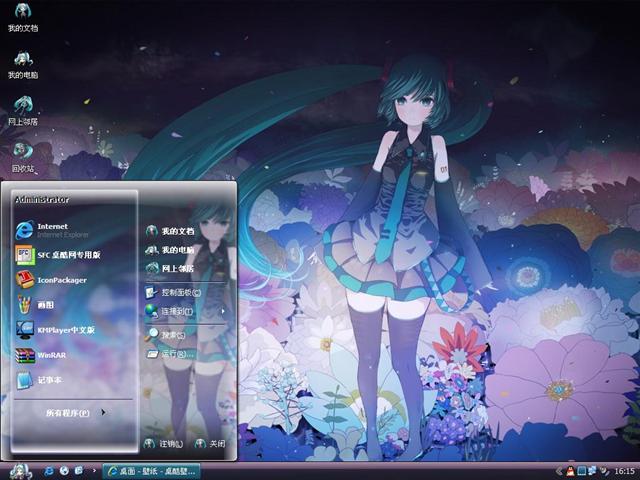
Task: Open 网上邻居 in start menu right column
Action: [170, 268]
